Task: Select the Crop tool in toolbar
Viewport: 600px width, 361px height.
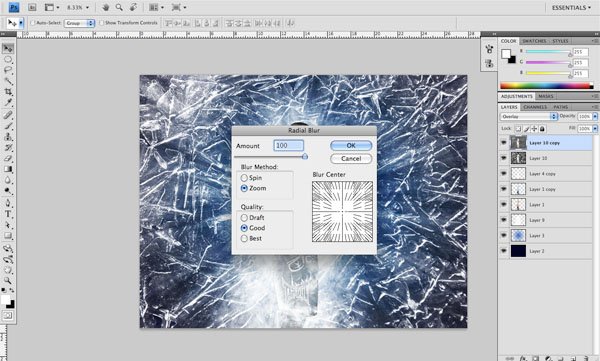Action: (x=8, y=91)
